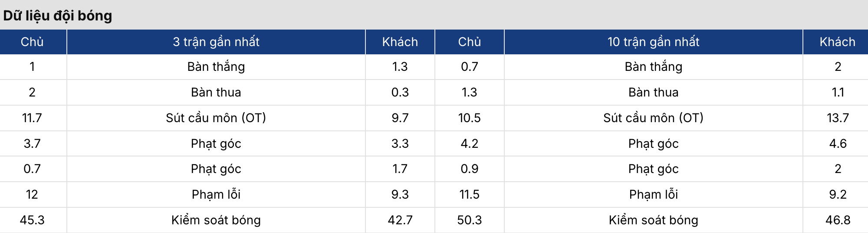Click 'Bàn thua' in the 10-match table
Viewport: 868px width, 233px height.
[653, 92]
